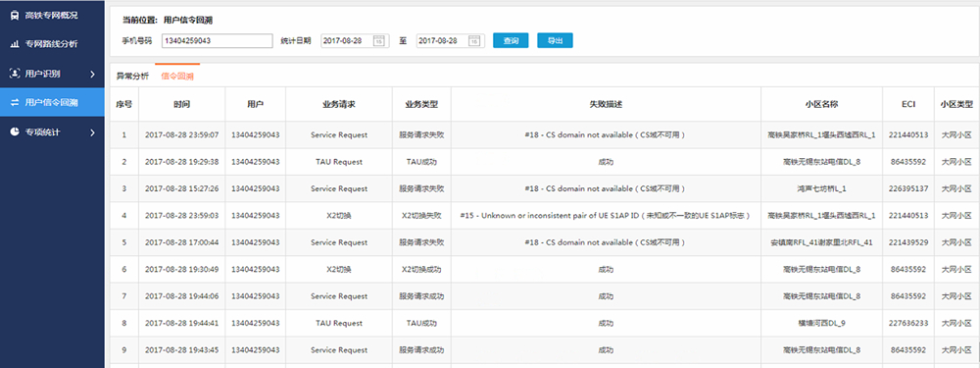Screen dimensions: 980x368
Task: Click the start date field 2017-08-28
Action: point(355,40)
